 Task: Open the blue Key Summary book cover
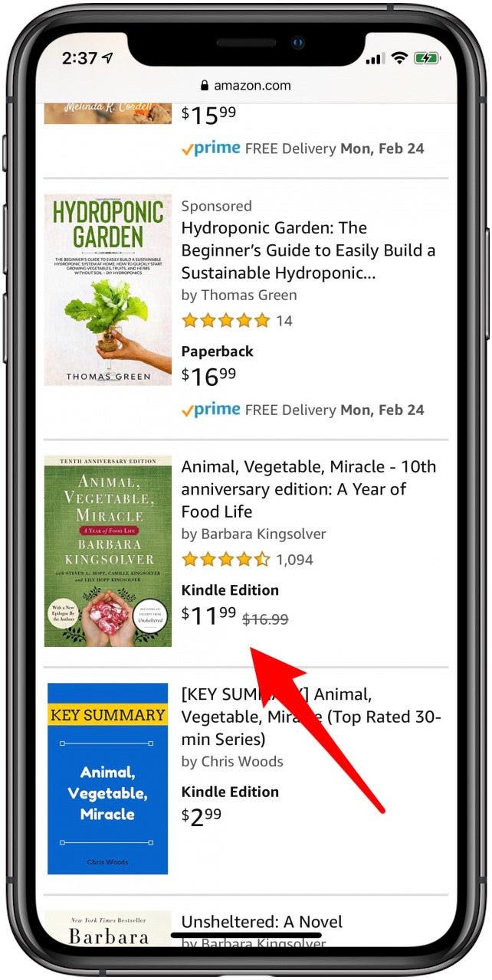coord(108,779)
